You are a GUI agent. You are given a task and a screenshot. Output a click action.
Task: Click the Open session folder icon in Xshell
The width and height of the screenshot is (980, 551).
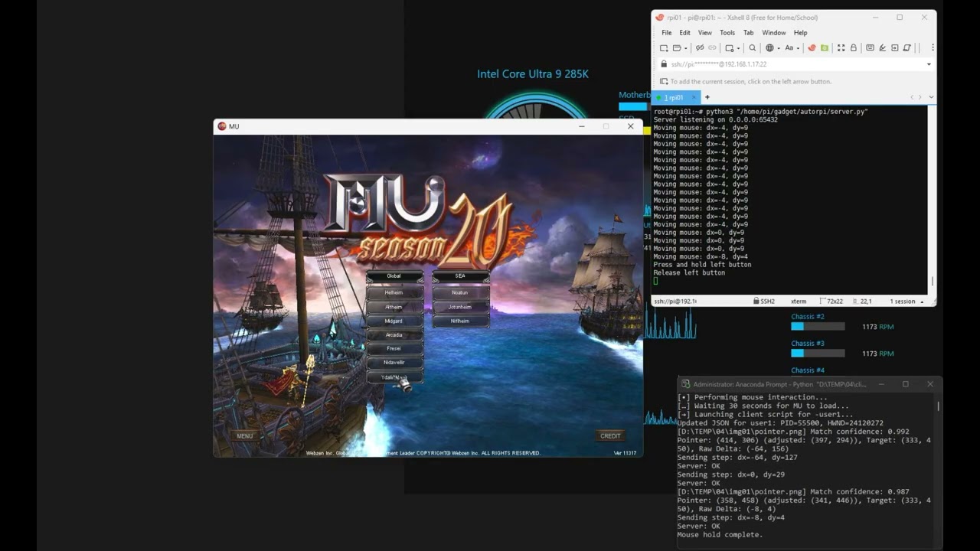(x=677, y=47)
